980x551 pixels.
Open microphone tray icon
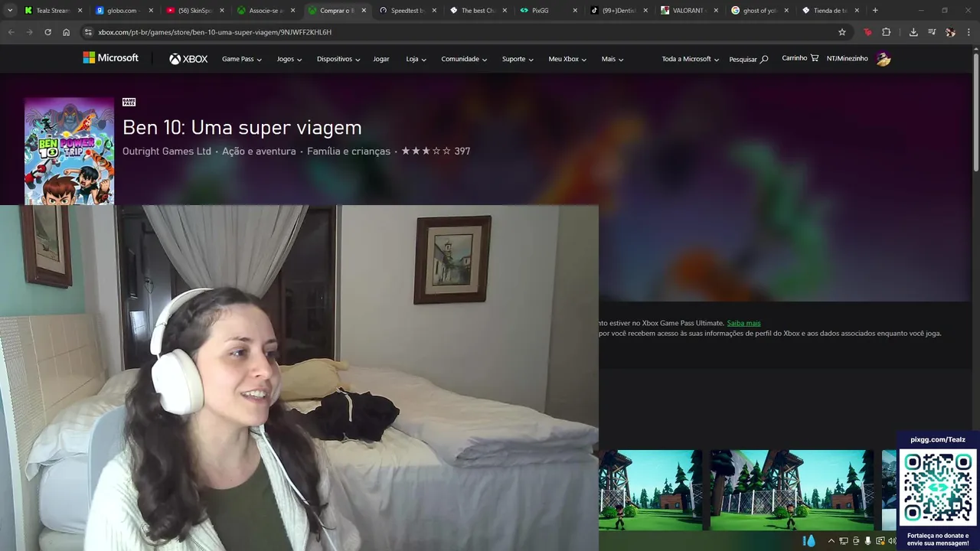point(867,541)
